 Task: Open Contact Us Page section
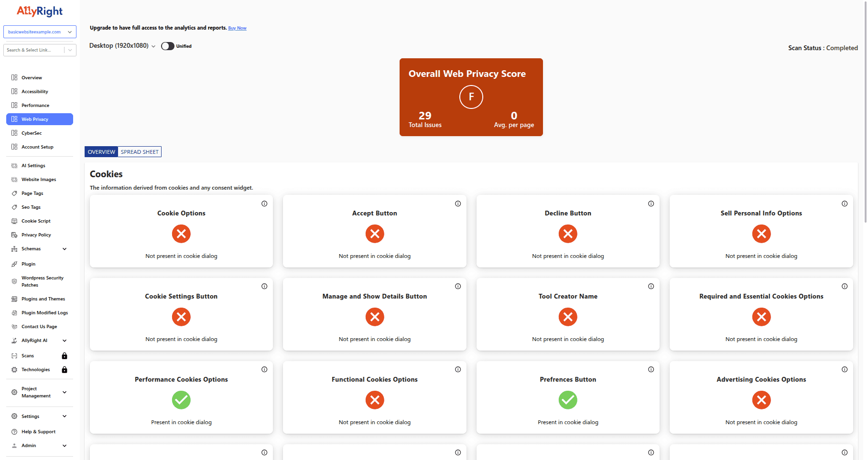coord(39,326)
